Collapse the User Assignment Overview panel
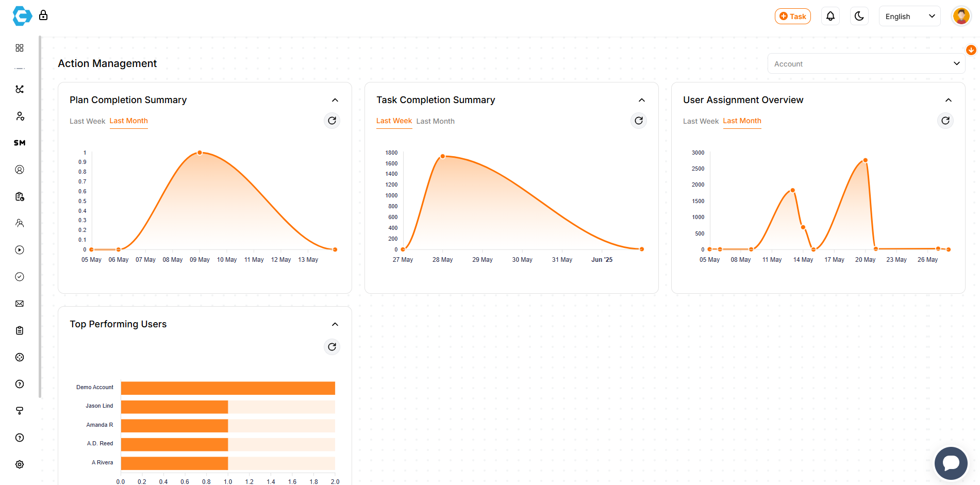Screen dimensions: 980x485 [948, 100]
